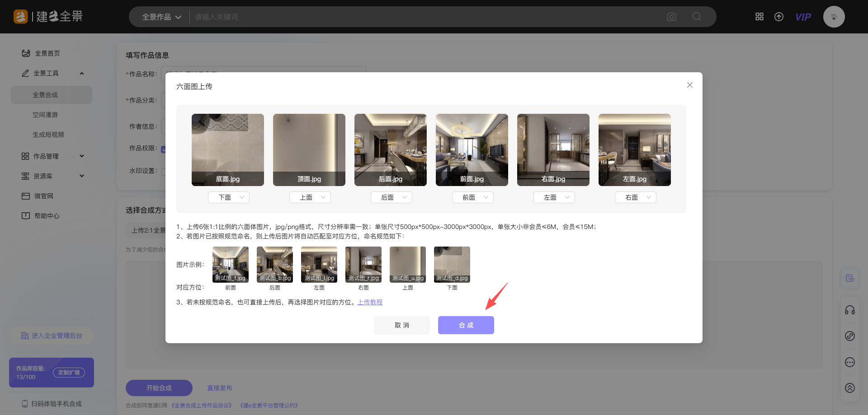Click the 合成 confirm button

[x=466, y=325]
